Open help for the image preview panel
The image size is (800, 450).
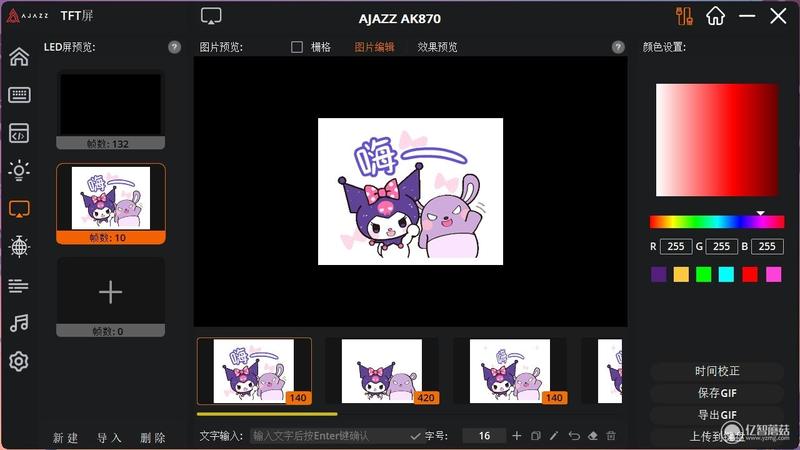click(618, 47)
